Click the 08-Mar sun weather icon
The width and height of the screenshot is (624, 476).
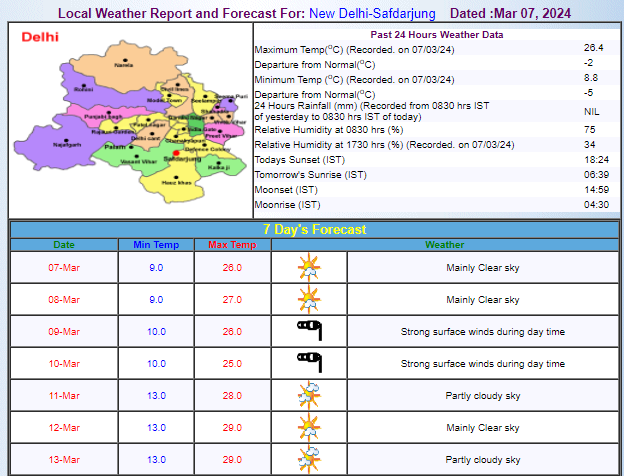point(309,299)
